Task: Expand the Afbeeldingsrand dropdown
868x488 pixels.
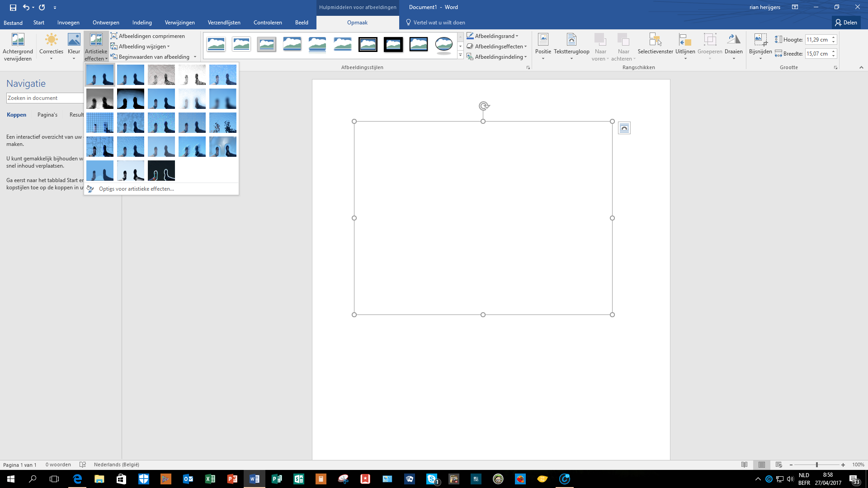Action: pyautogui.click(x=517, y=36)
